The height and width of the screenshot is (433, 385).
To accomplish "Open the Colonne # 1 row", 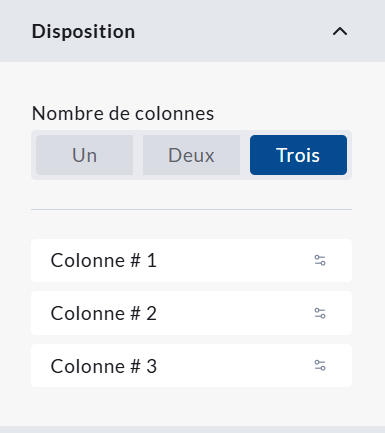I will pyautogui.click(x=191, y=260).
